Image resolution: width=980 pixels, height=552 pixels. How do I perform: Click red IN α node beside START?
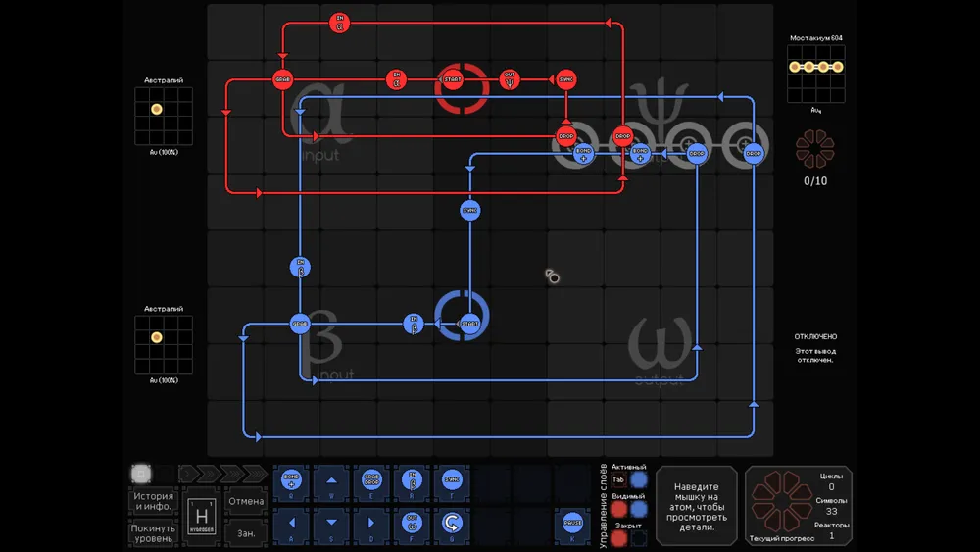(x=396, y=79)
